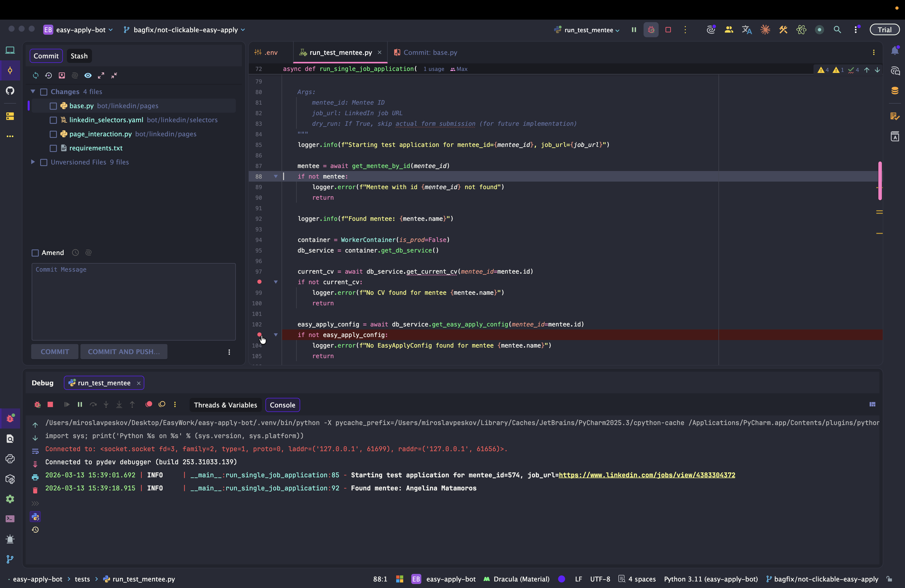905x588 pixels.
Task: Open the LinkedIn job URL link in console
Action: tap(647, 475)
